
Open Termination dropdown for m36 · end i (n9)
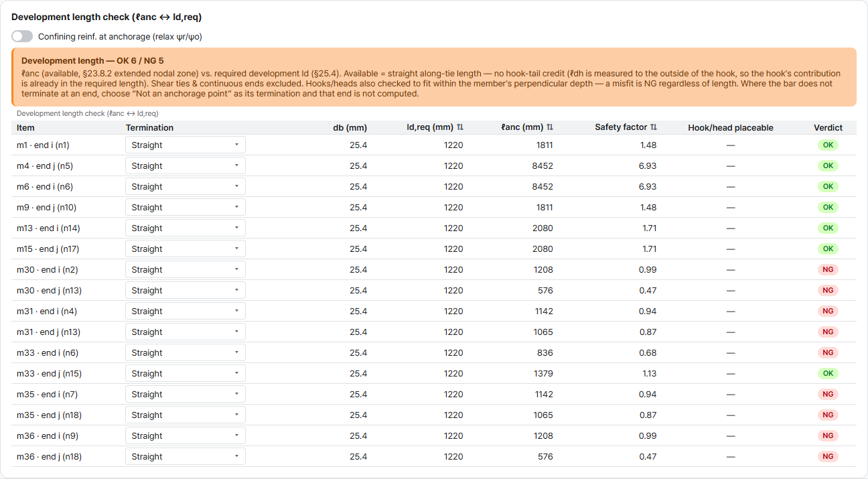[x=186, y=435]
